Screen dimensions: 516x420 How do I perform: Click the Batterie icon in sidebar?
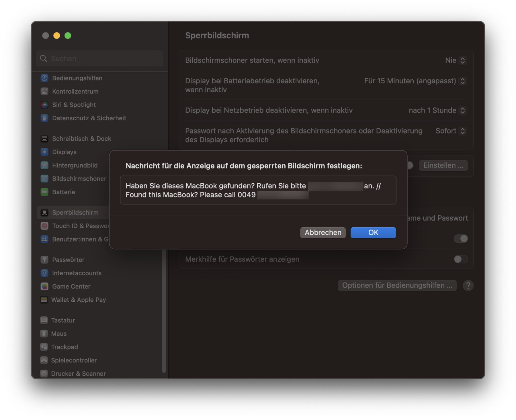pos(44,192)
